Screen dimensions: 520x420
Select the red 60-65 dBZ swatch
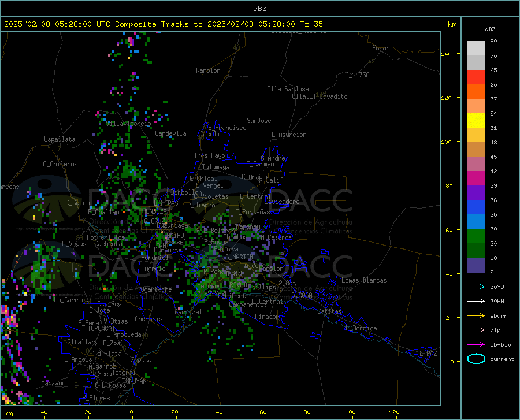(476, 77)
